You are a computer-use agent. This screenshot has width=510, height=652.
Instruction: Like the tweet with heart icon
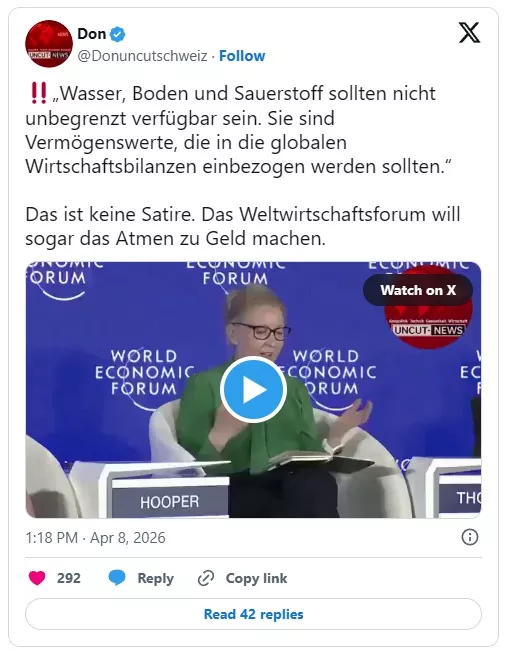tap(37, 578)
